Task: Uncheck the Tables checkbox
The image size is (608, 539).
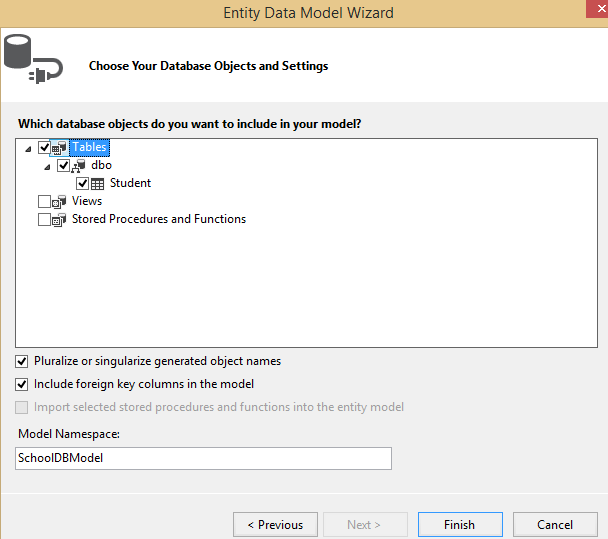Action: [44, 147]
